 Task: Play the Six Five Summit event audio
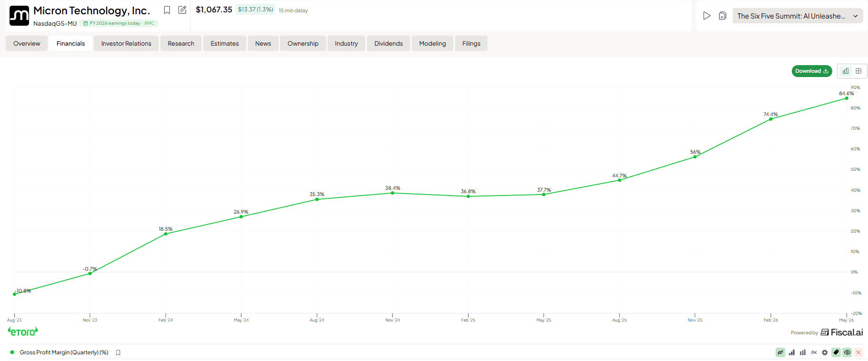[707, 16]
